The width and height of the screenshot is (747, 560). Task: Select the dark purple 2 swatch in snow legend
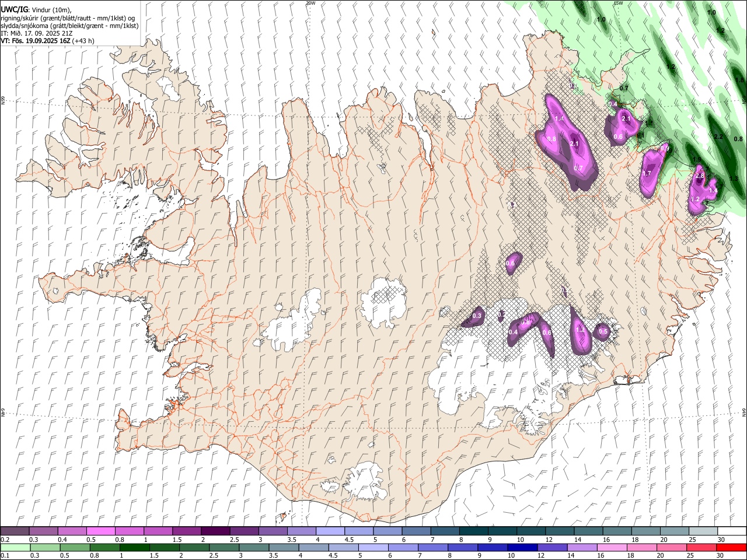click(x=215, y=531)
